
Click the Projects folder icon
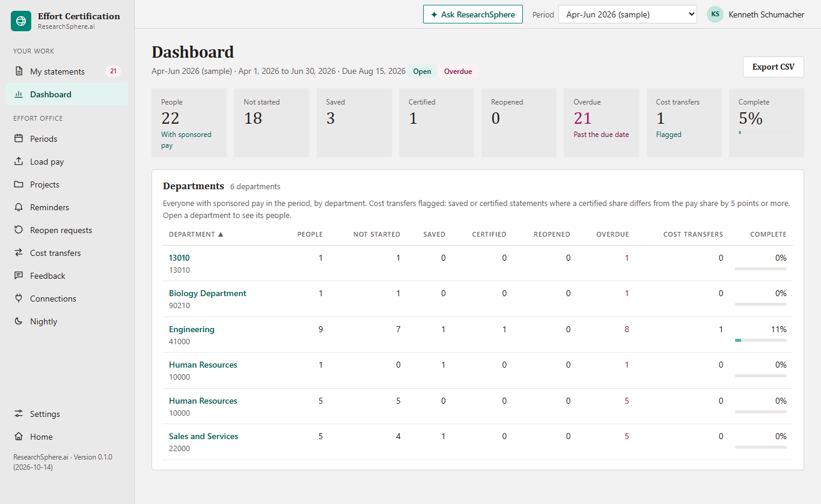pyautogui.click(x=19, y=184)
